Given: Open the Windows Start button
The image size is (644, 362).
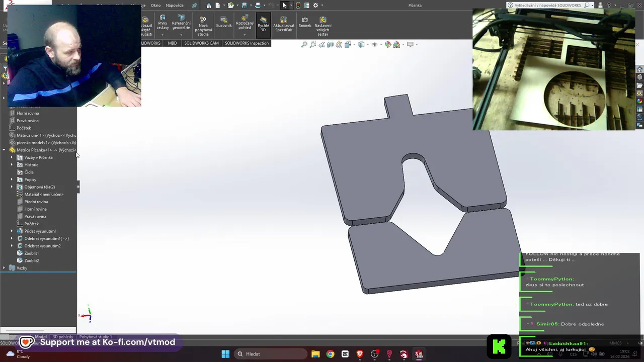Looking at the screenshot, I should pos(225,354).
